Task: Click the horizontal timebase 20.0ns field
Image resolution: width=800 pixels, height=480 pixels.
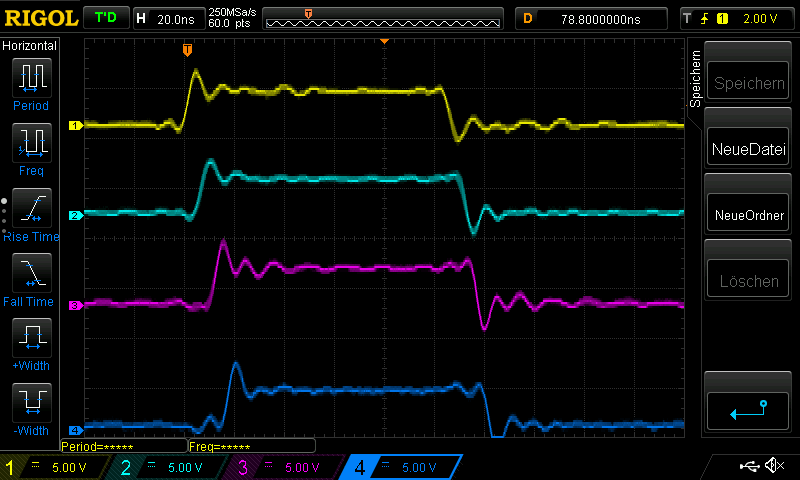Action: click(169, 19)
